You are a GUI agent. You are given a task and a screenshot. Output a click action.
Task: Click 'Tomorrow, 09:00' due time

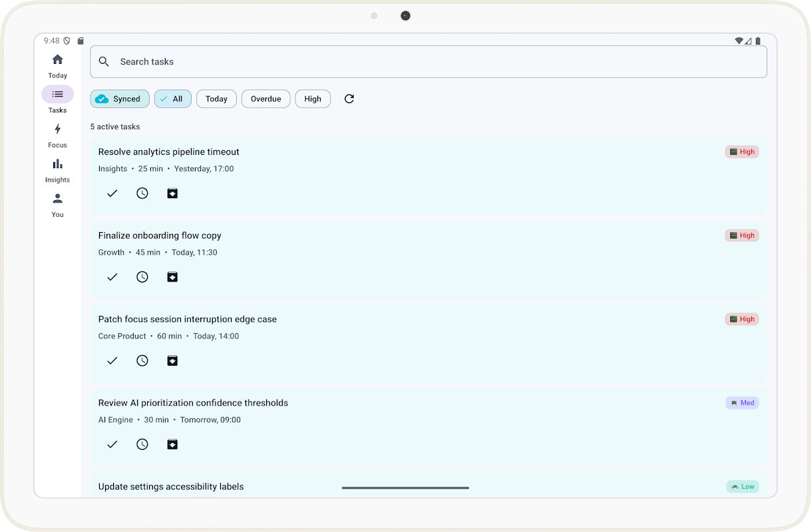[210, 420]
